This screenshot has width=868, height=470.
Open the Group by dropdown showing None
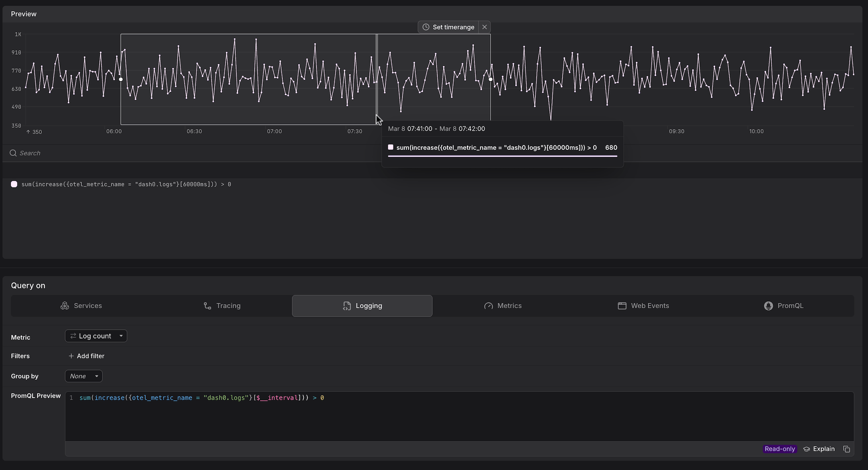[x=84, y=376]
